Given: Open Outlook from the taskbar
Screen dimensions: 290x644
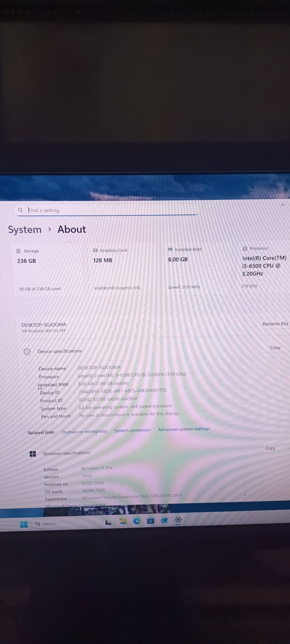Looking at the screenshot, I should coord(164,521).
